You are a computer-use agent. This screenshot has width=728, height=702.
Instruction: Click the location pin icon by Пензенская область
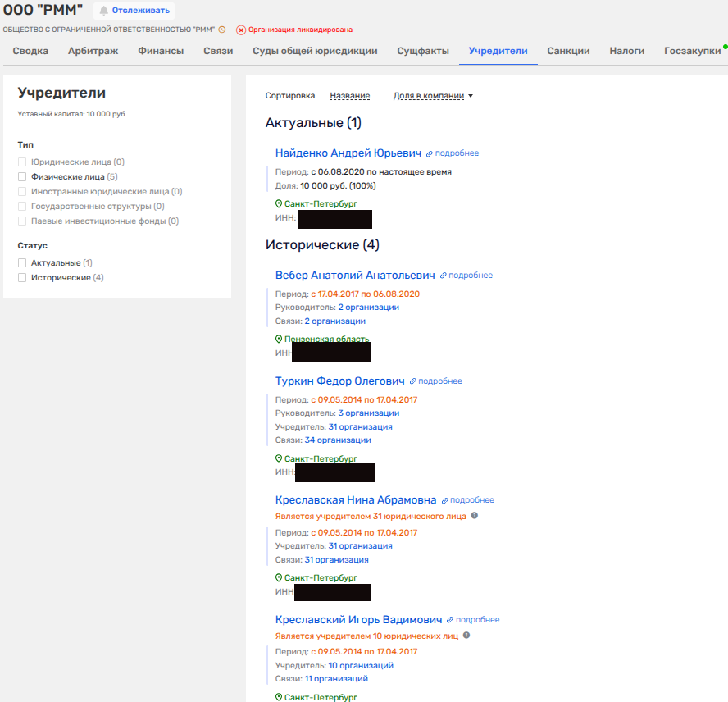click(279, 339)
